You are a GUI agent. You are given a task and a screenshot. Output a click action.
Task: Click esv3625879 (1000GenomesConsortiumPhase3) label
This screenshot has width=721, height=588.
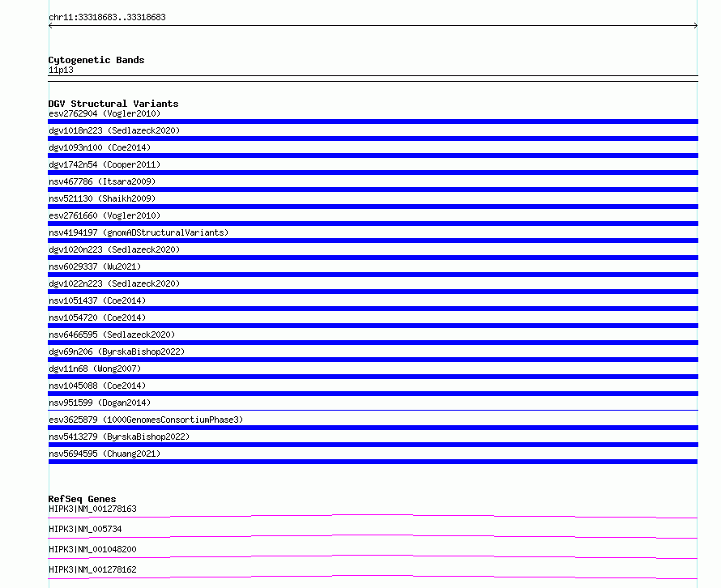click(146, 420)
